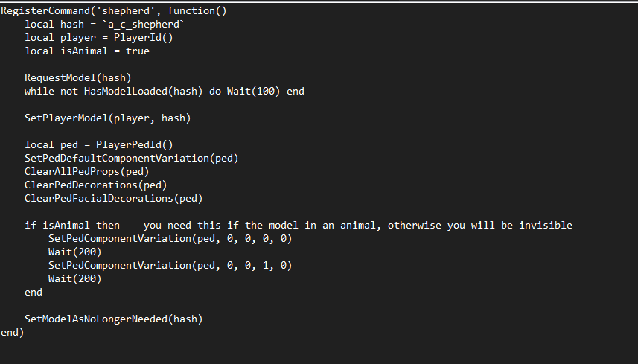Click first SetPedComponentVariation call

(170, 239)
